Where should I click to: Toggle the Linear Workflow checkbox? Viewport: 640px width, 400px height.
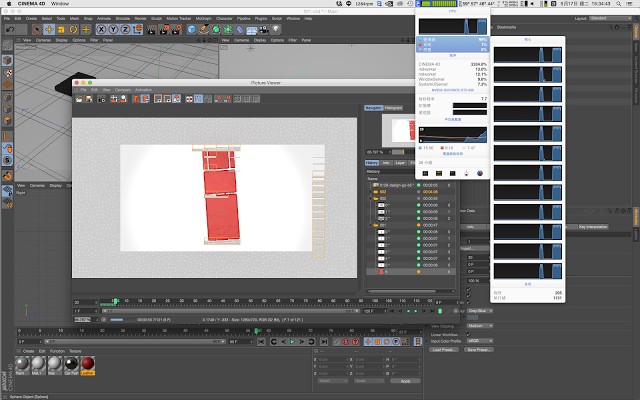coord(468,334)
